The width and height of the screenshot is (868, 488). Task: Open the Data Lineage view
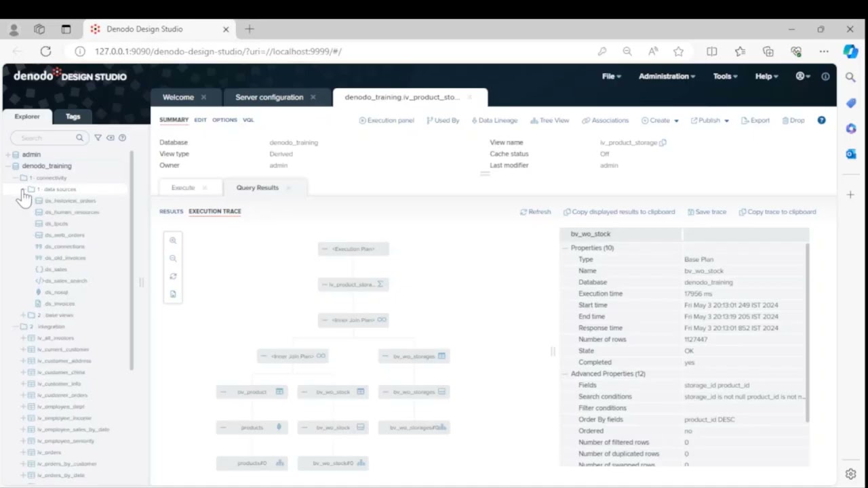click(x=494, y=121)
